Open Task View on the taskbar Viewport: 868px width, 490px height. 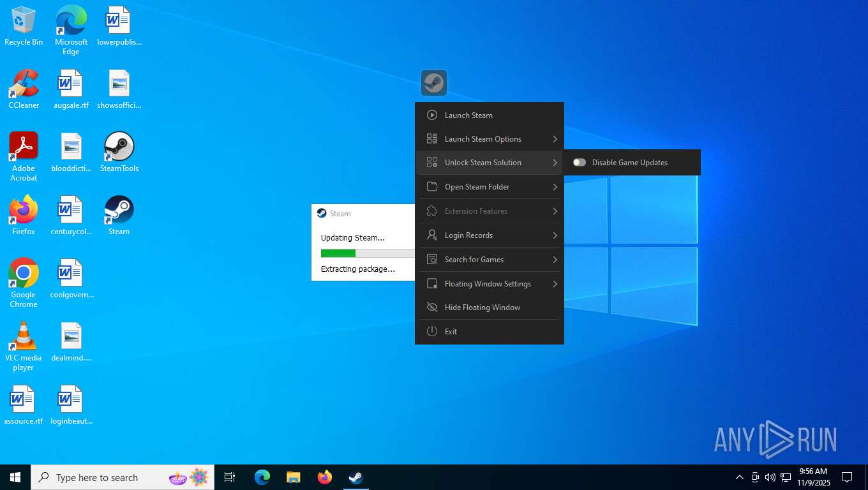[x=230, y=477]
